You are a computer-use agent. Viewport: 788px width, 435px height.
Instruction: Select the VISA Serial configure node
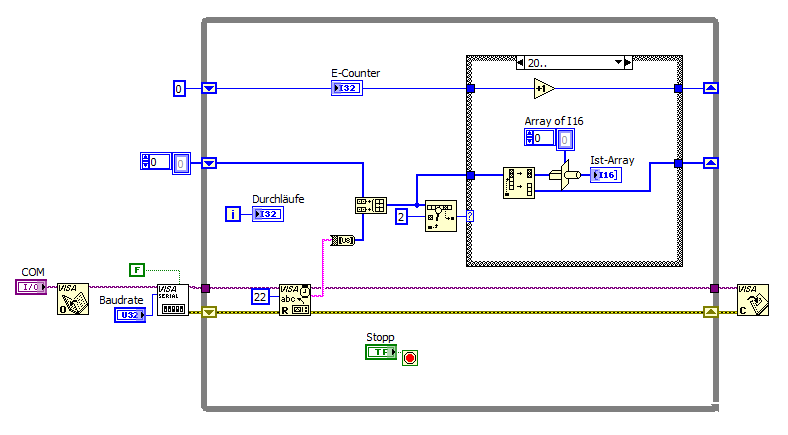[x=173, y=300]
